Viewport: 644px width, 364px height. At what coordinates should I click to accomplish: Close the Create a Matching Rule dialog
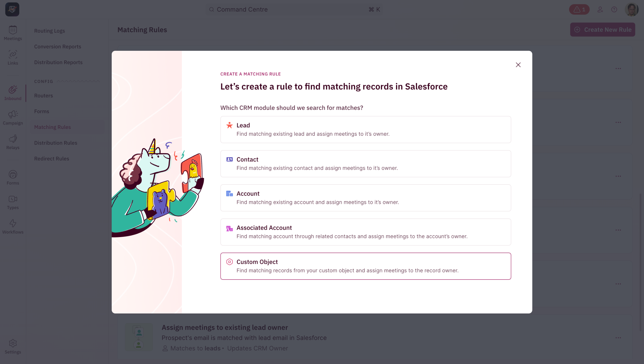point(518,65)
